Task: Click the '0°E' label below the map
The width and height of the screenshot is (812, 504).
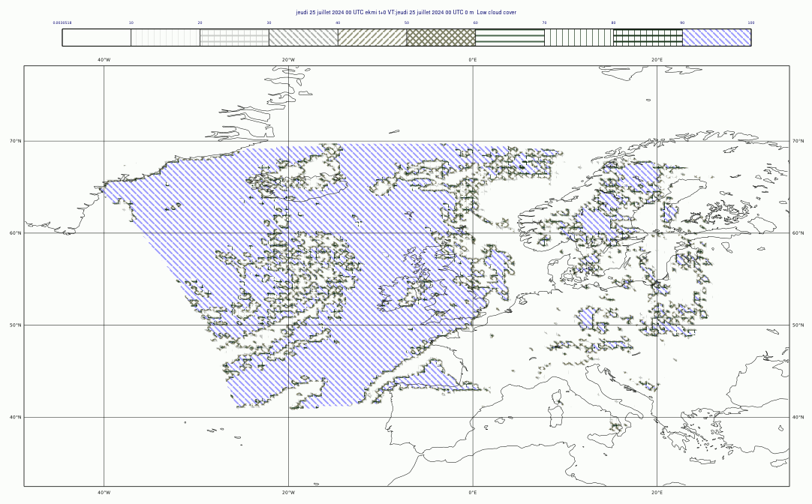Action: click(473, 492)
